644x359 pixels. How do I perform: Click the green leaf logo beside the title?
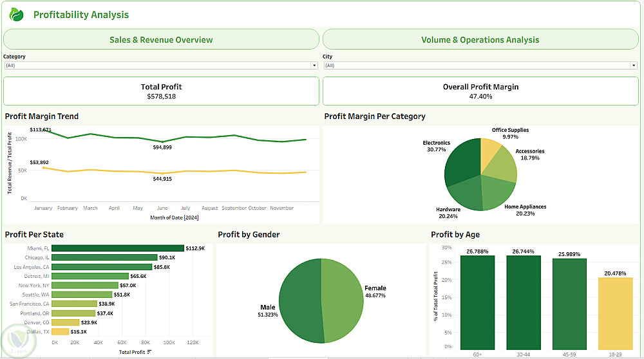[x=16, y=15]
